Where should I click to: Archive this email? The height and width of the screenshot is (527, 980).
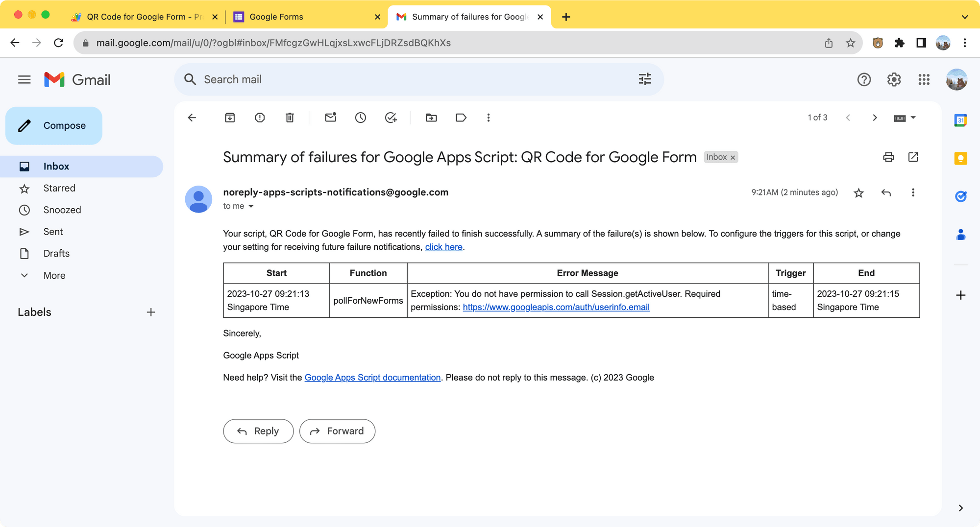pos(229,118)
